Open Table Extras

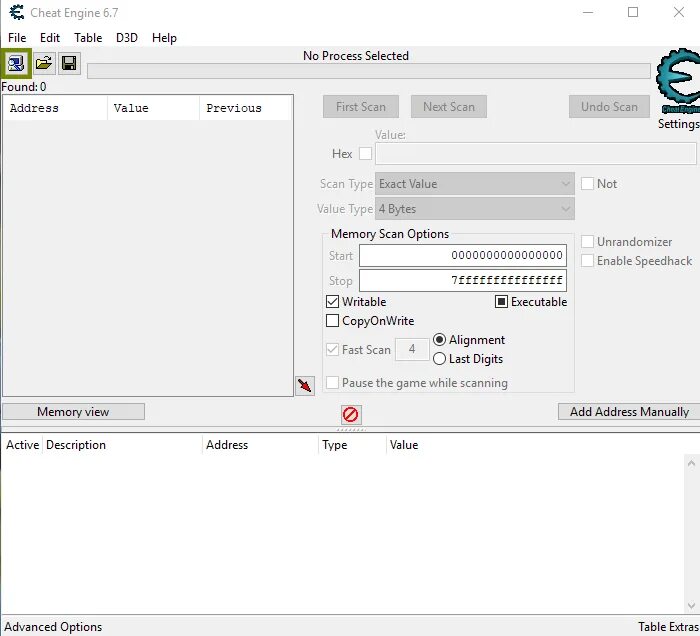pyautogui.click(x=668, y=627)
